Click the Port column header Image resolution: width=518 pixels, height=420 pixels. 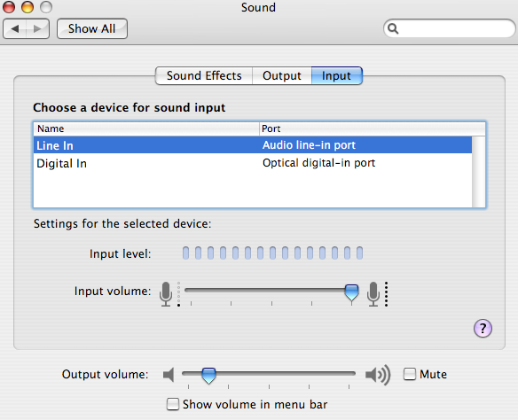pyautogui.click(x=373, y=128)
